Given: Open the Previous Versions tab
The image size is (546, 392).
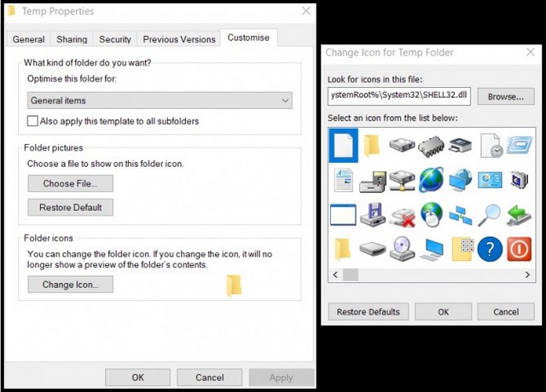Looking at the screenshot, I should point(179,39).
